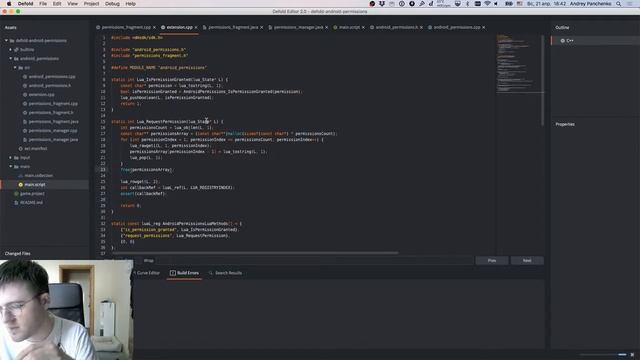
Task: Click the volume icon in menu bar
Action: 496,4
